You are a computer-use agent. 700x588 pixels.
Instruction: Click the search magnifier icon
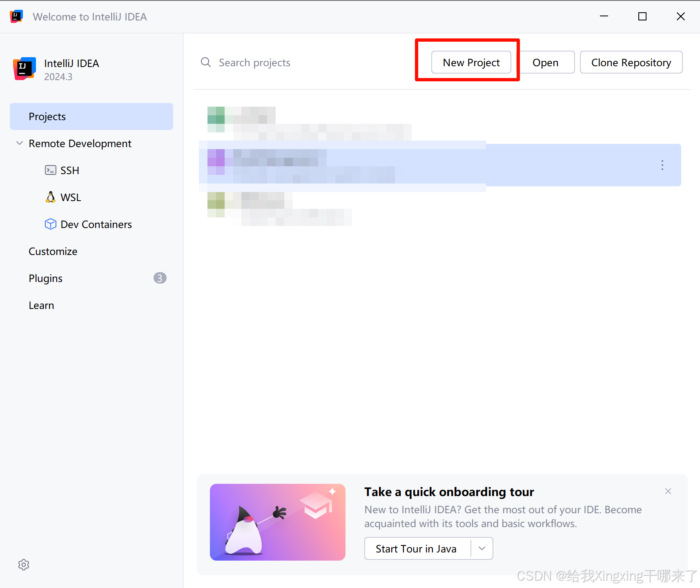(206, 62)
